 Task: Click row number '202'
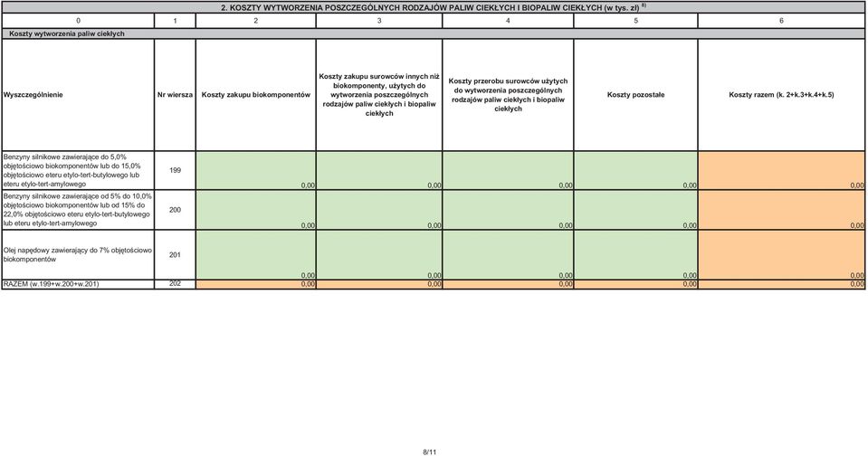(x=175, y=284)
